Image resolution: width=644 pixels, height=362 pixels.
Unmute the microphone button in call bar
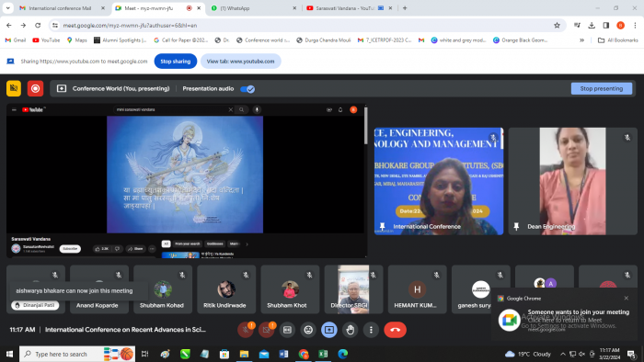click(246, 330)
